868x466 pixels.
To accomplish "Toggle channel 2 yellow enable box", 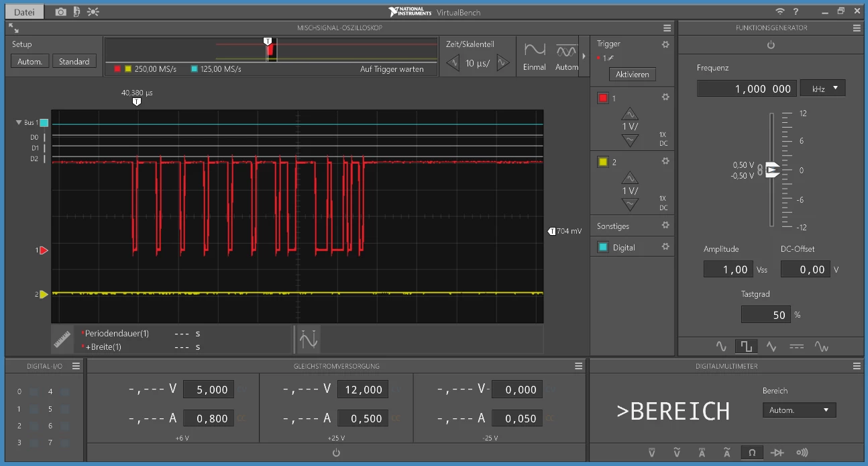I will (x=603, y=162).
